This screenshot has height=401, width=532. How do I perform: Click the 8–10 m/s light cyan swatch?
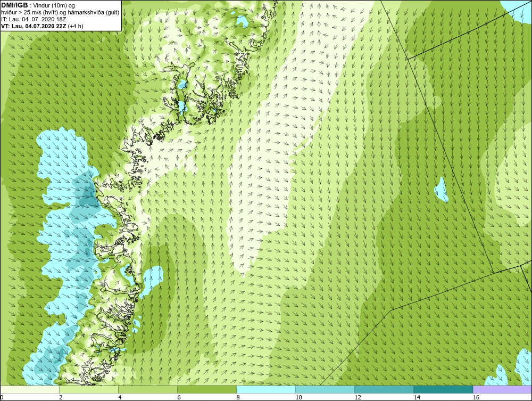pyautogui.click(x=266, y=389)
